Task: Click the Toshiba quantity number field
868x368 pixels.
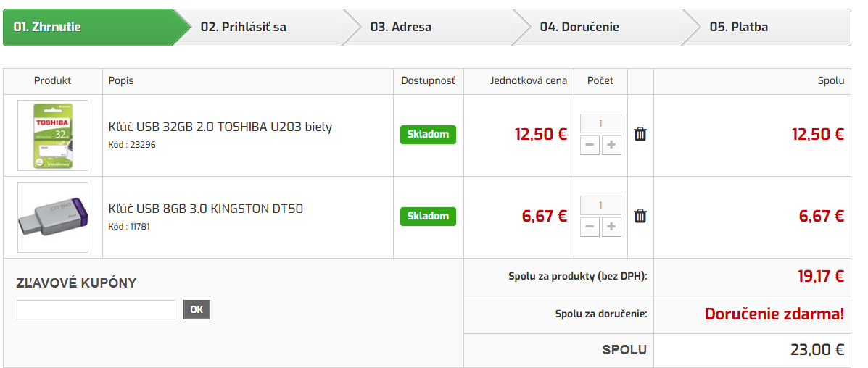Action: coord(600,123)
